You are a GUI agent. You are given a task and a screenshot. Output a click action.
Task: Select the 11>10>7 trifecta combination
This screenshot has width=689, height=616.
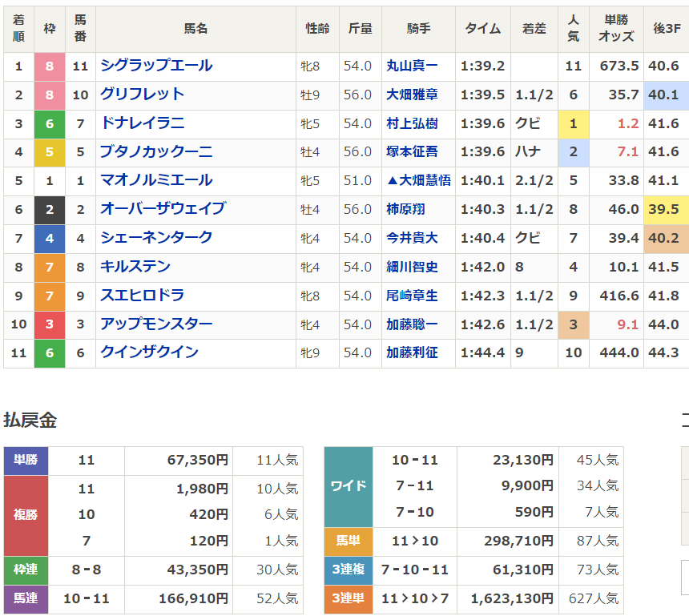[415, 598]
